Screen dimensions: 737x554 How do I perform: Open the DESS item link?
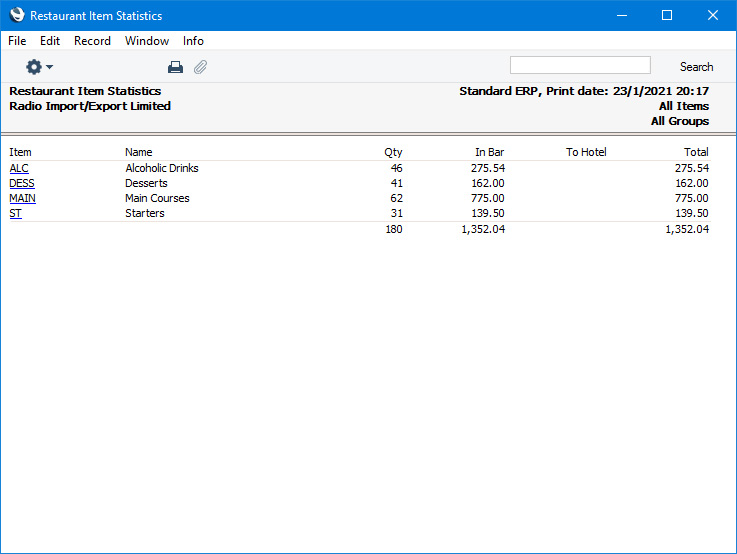point(22,183)
